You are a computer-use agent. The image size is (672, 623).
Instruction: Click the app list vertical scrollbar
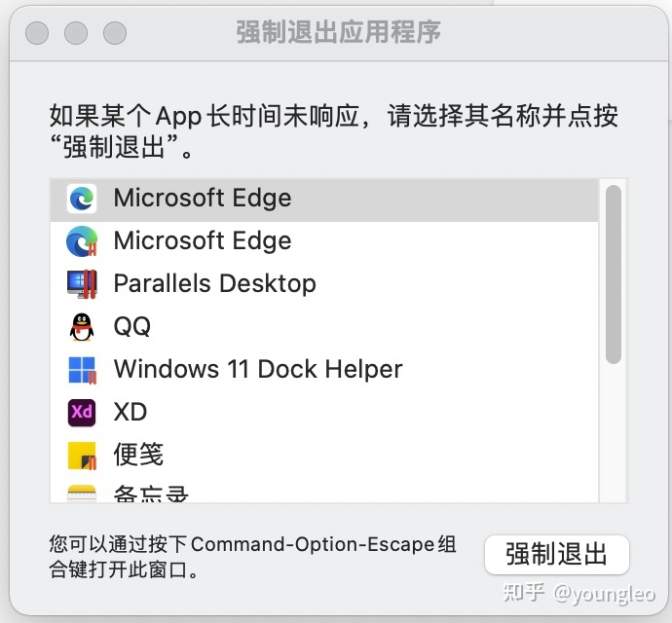(x=614, y=275)
